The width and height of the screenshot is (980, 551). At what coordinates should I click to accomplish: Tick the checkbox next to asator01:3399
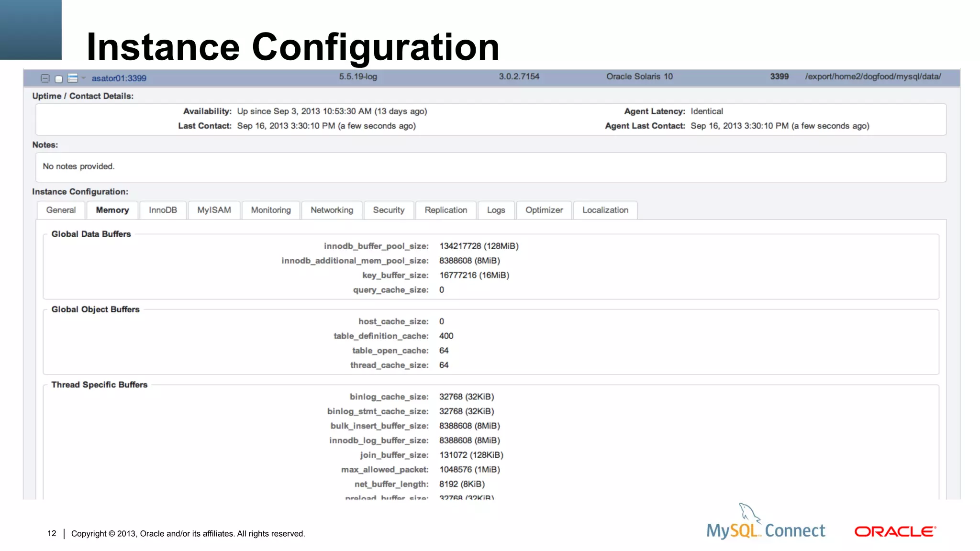coord(59,79)
